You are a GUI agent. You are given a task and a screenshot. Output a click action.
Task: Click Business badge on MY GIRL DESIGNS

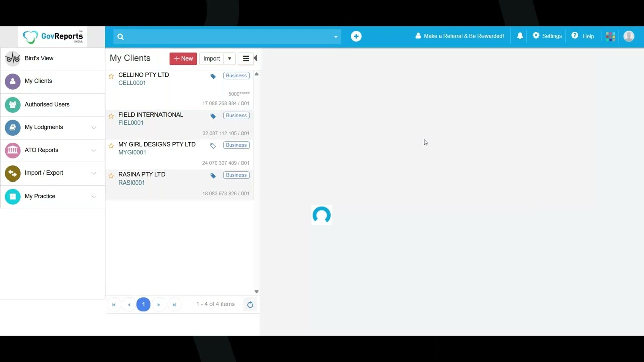click(236, 145)
